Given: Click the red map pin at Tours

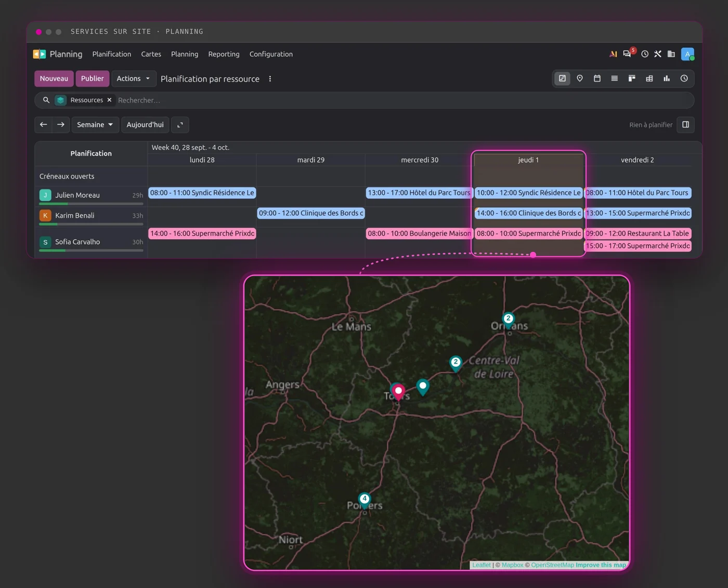Looking at the screenshot, I should [x=398, y=392].
